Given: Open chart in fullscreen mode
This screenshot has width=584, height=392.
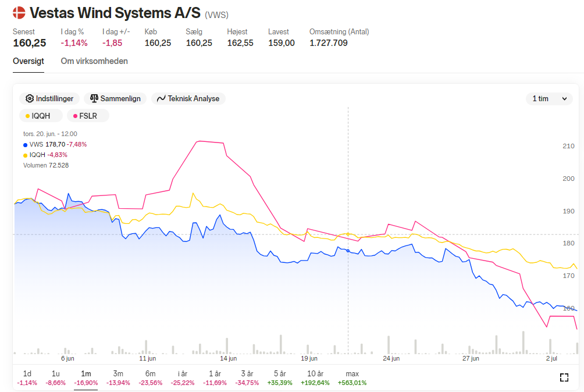Looking at the screenshot, I should click(x=564, y=377).
